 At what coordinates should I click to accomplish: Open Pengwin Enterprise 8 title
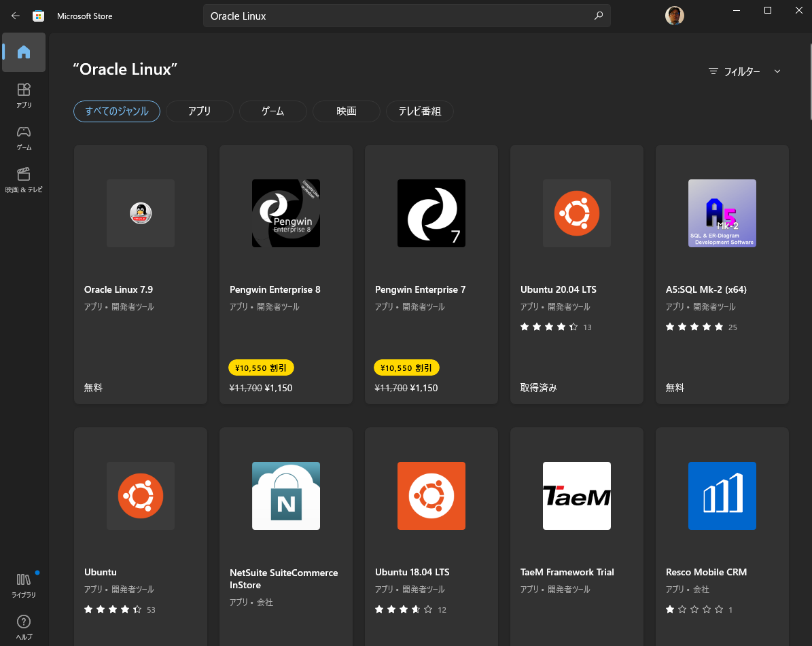point(275,290)
